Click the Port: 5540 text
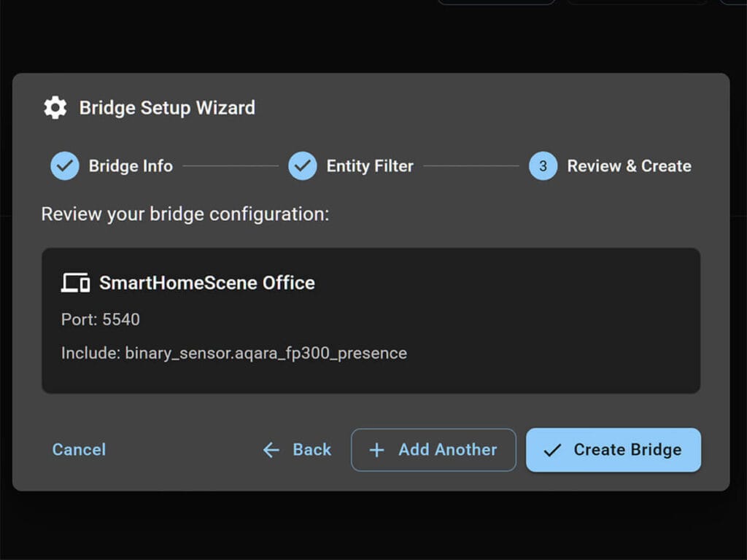Viewport: 747px width, 560px height. [96, 319]
